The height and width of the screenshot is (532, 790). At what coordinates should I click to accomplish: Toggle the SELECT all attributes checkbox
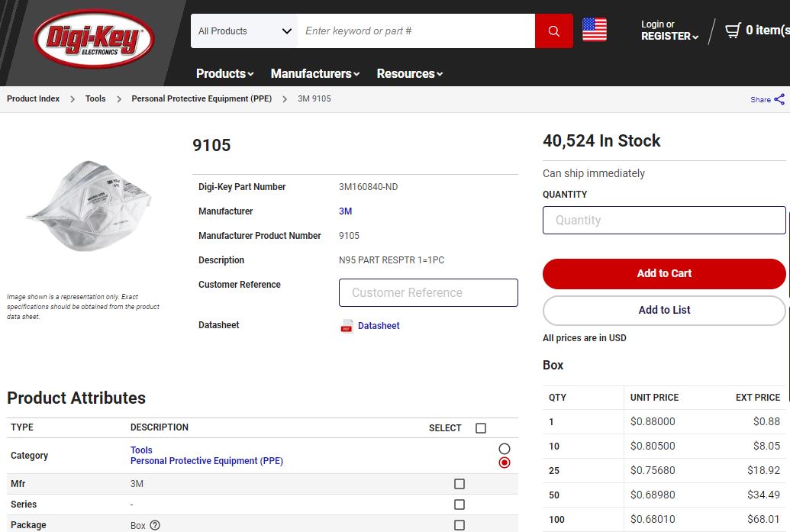pyautogui.click(x=481, y=427)
